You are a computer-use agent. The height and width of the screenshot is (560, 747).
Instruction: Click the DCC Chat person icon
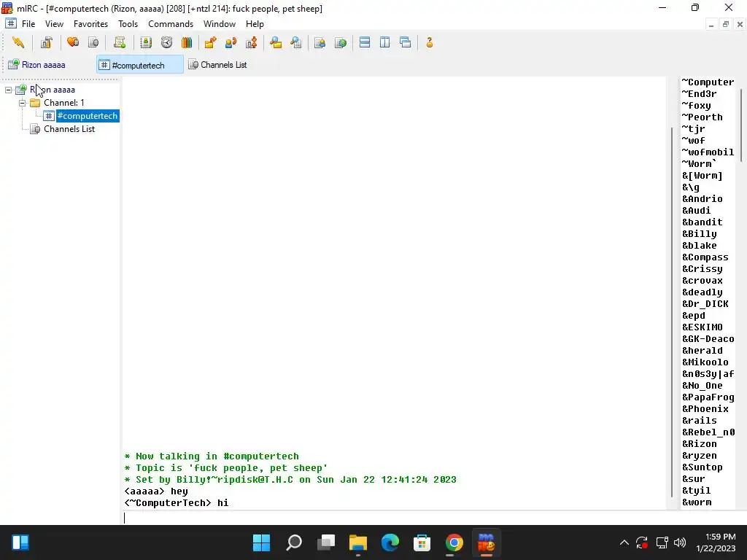[231, 42]
